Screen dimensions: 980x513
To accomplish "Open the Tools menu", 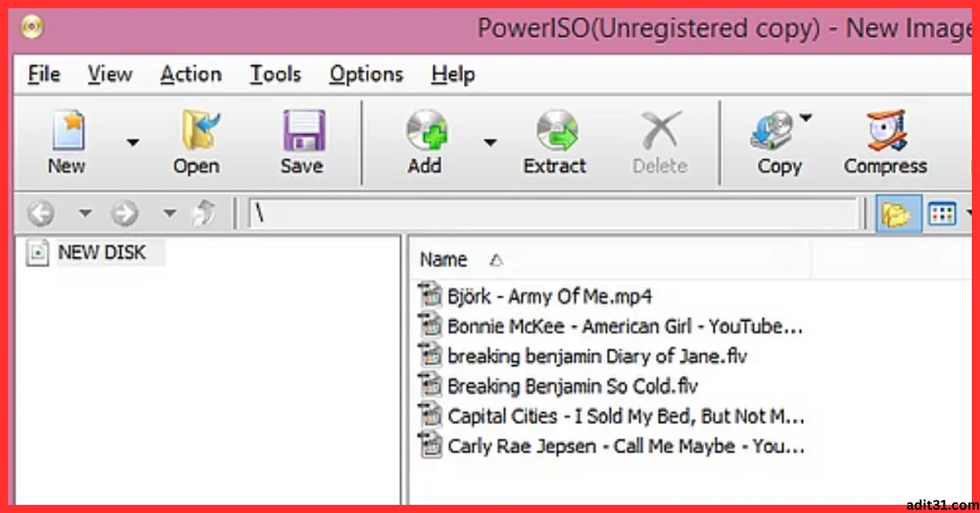I will (275, 74).
